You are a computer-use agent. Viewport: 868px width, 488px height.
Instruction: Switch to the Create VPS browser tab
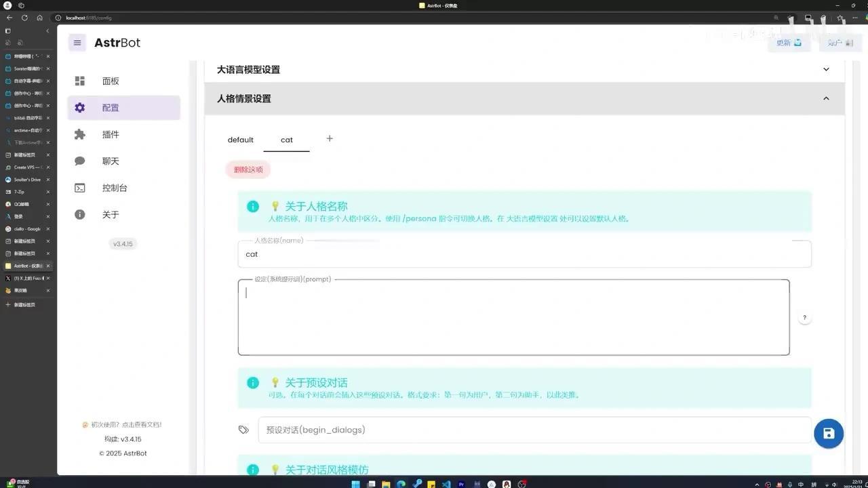coord(27,167)
